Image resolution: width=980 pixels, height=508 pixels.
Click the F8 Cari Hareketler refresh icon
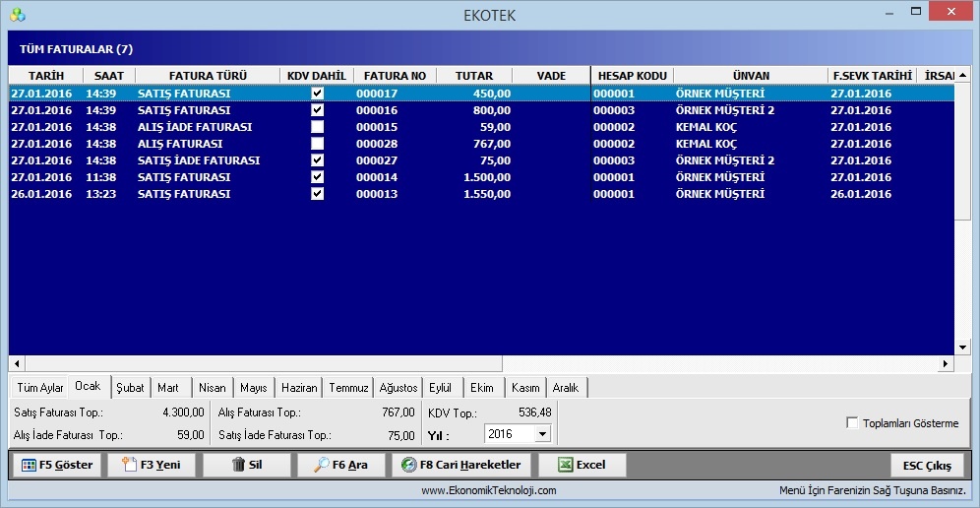coord(408,465)
